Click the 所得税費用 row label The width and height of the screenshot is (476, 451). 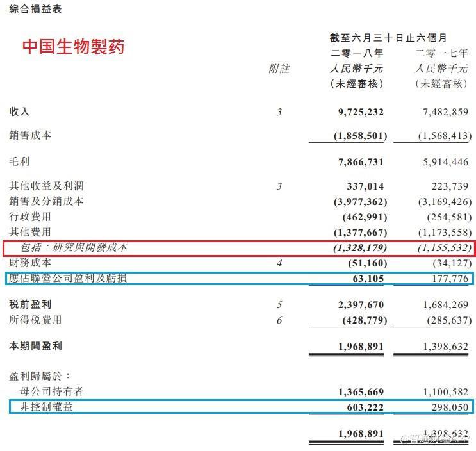tap(35, 320)
